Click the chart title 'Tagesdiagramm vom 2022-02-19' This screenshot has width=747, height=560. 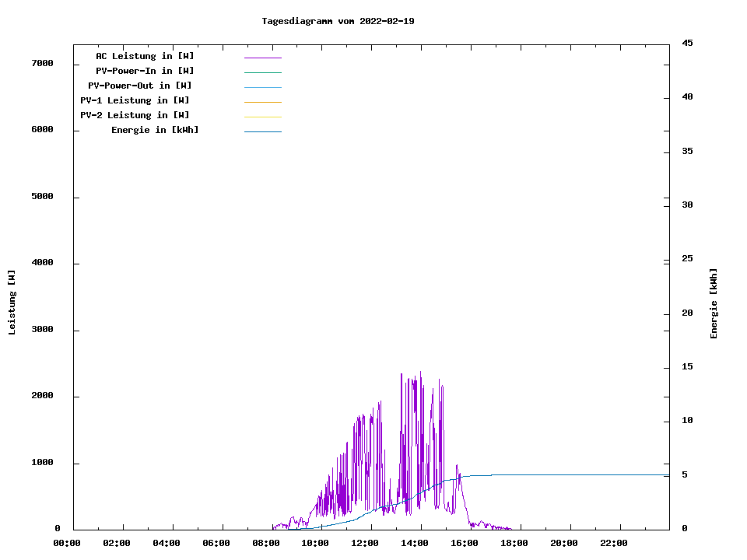click(338, 21)
